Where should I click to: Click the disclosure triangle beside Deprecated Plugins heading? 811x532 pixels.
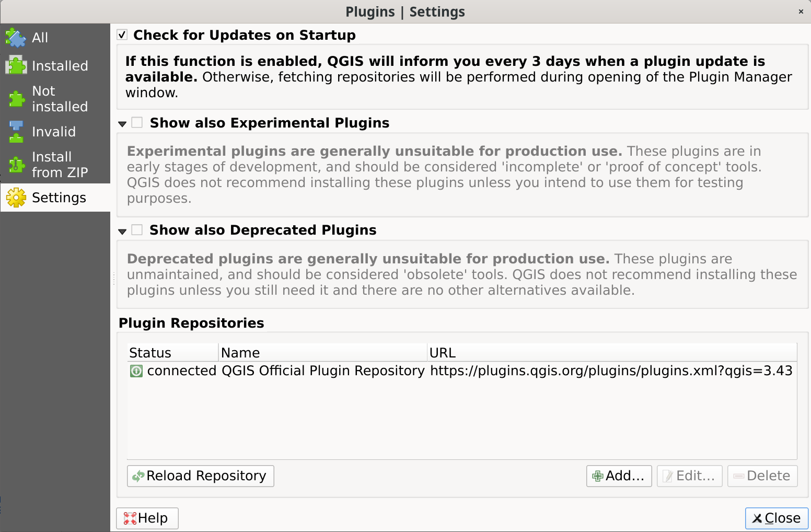pyautogui.click(x=122, y=230)
